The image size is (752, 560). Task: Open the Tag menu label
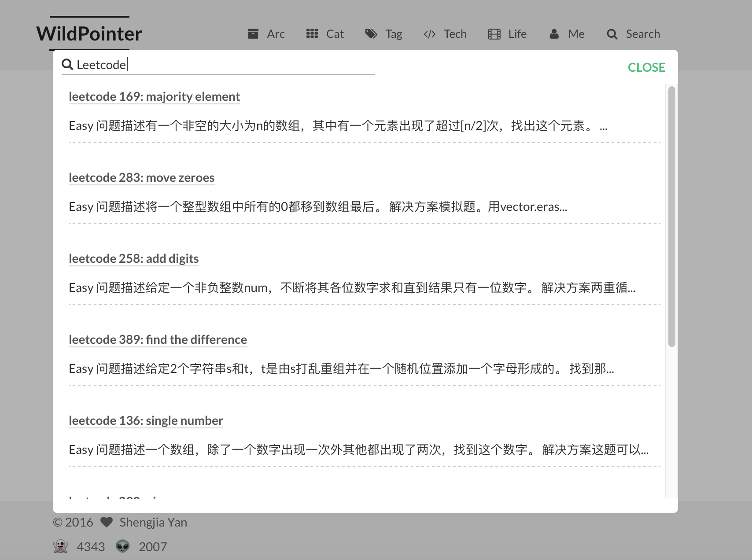pyautogui.click(x=394, y=34)
